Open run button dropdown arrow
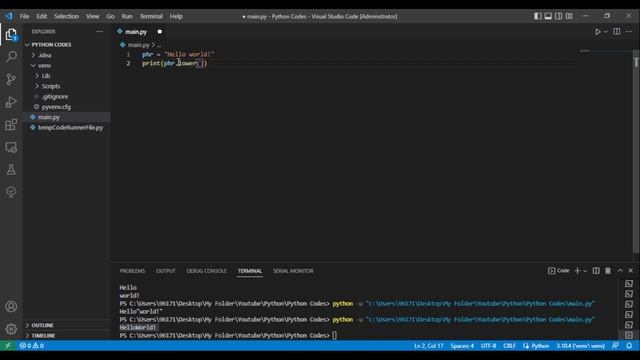The height and width of the screenshot is (360, 640). pyautogui.click(x=606, y=31)
